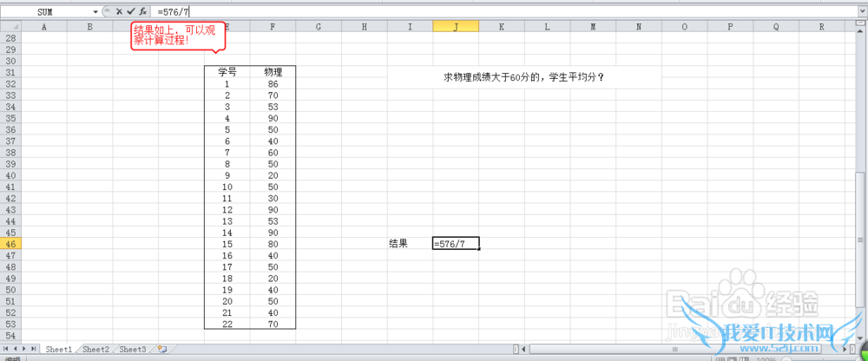Go to the next sheet tab arrow

tap(24, 349)
